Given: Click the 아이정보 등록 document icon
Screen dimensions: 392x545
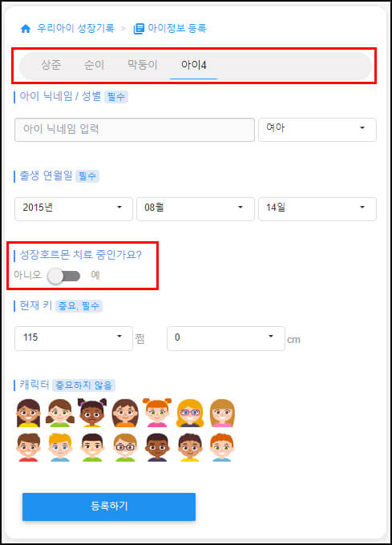Looking at the screenshot, I should tap(139, 29).
